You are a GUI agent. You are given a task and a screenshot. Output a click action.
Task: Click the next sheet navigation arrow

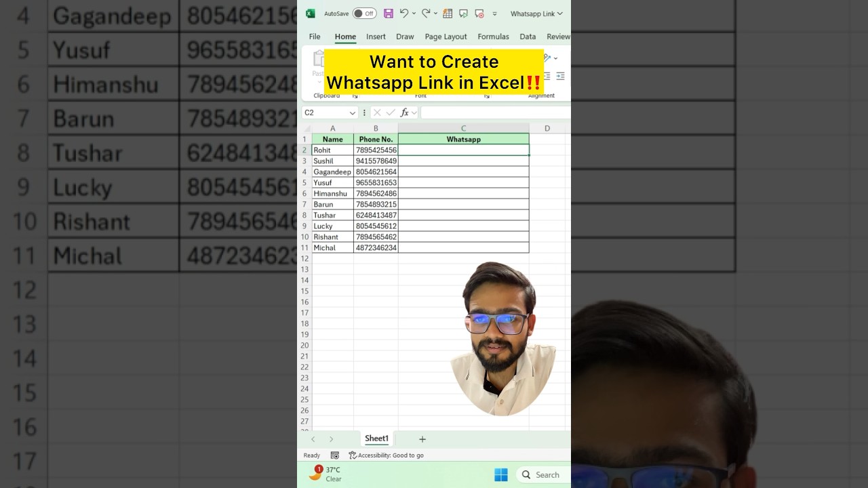coord(331,439)
